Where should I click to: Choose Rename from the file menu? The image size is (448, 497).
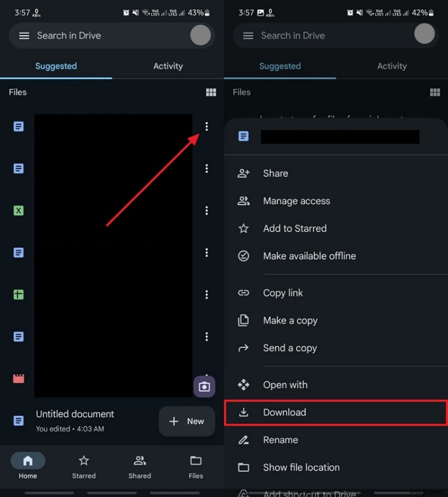336,440
